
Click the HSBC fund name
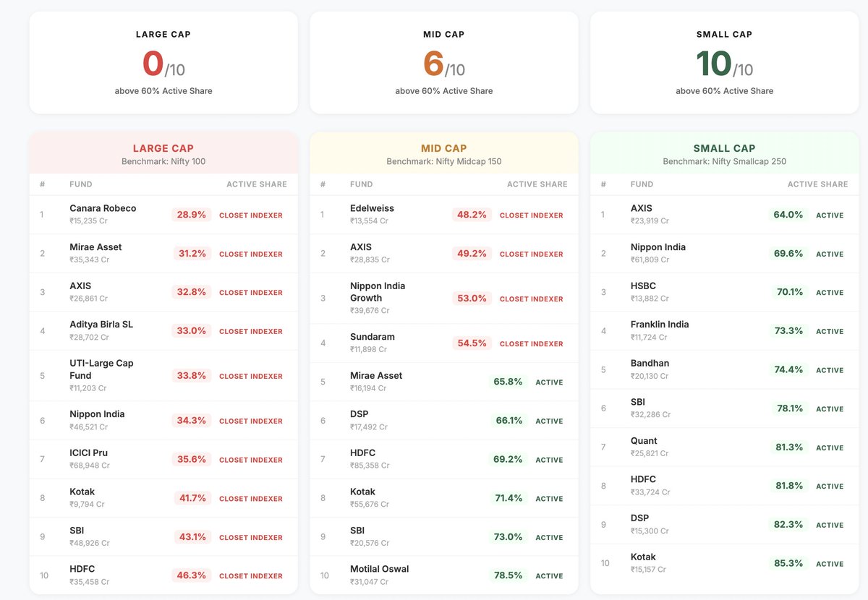[x=643, y=286]
